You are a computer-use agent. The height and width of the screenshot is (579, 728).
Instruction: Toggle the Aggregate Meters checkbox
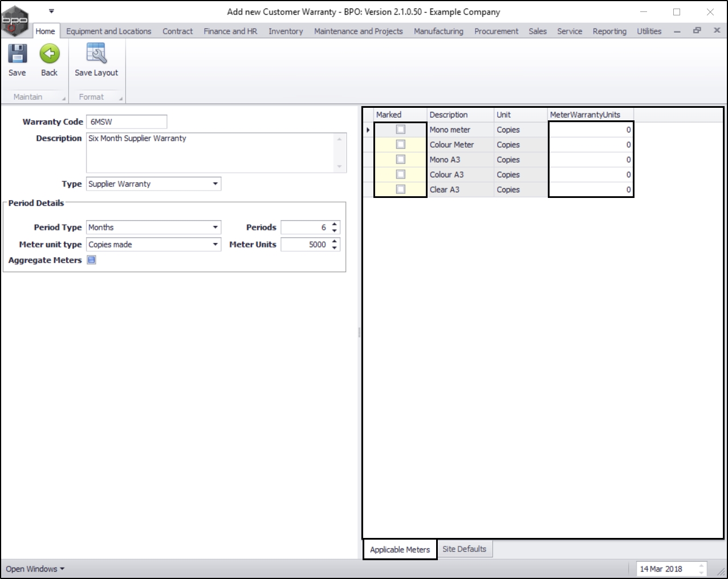pyautogui.click(x=91, y=260)
